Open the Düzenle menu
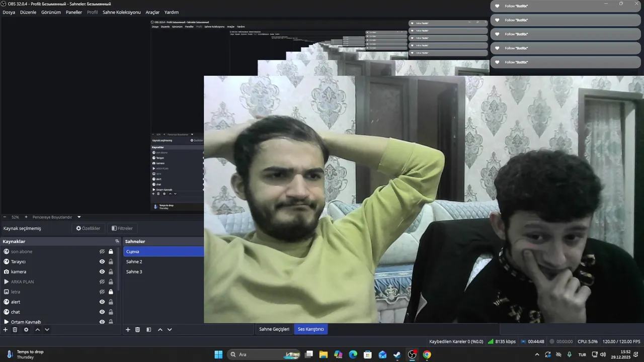Screen dimensions: 644x362 click(28, 12)
